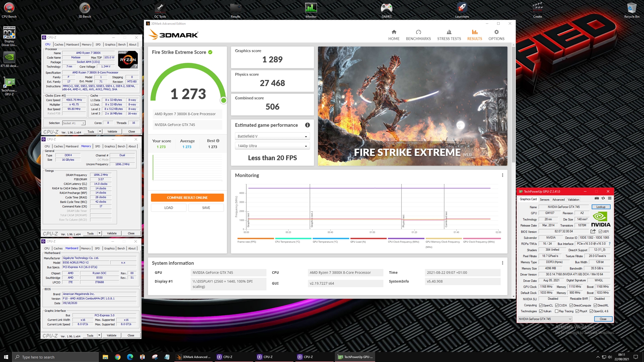The width and height of the screenshot is (644, 362).
Task: Click Fire Strike Extreme artwork image
Action: 413,106
